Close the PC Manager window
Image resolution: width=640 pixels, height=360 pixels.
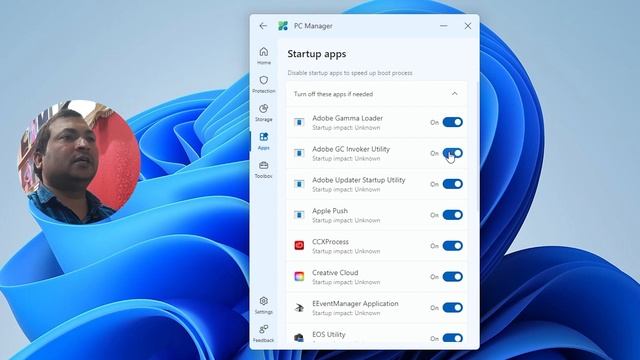coord(468,26)
